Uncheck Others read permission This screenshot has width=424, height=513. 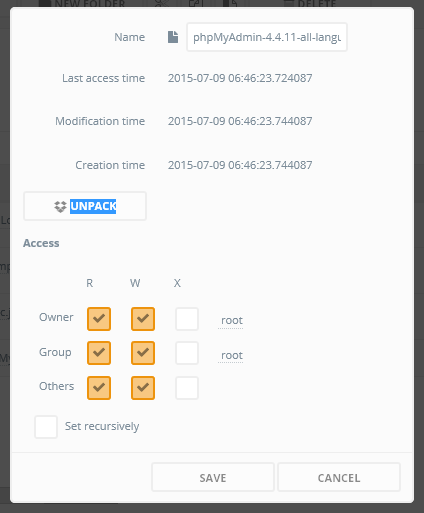(99, 388)
